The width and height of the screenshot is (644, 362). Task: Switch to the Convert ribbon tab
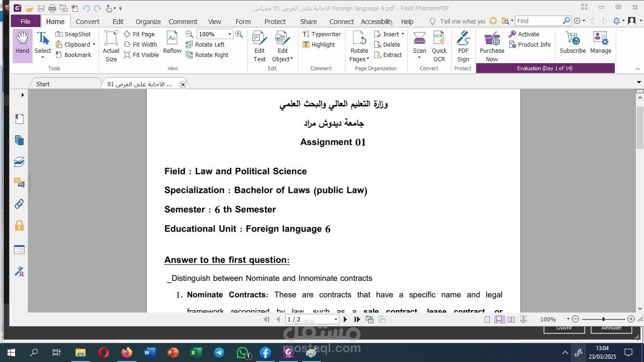(x=88, y=21)
